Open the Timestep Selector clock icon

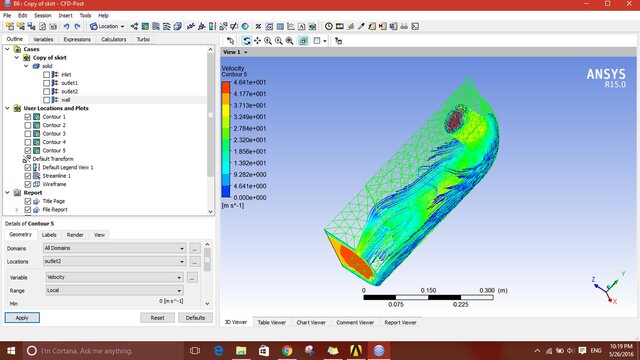point(329,27)
